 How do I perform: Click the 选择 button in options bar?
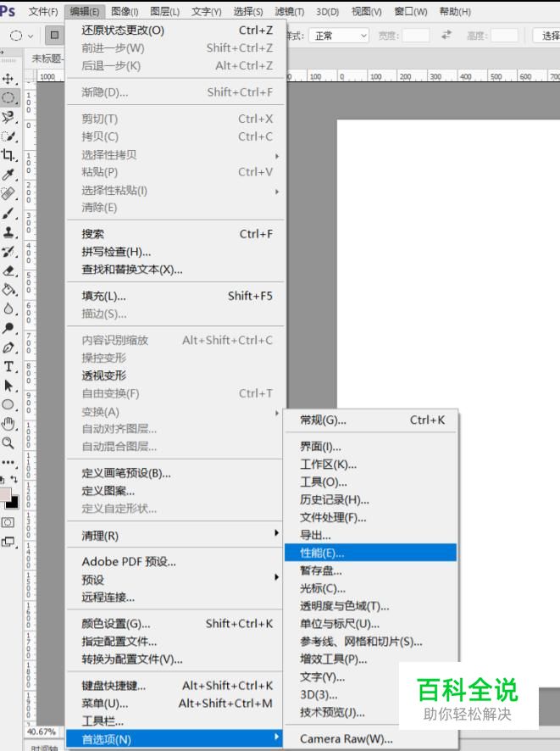coord(546,36)
